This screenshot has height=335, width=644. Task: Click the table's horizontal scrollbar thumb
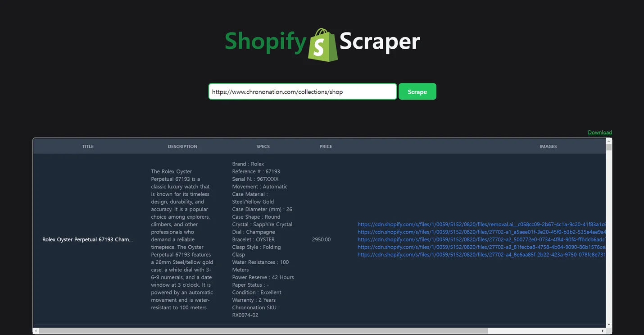click(x=264, y=331)
